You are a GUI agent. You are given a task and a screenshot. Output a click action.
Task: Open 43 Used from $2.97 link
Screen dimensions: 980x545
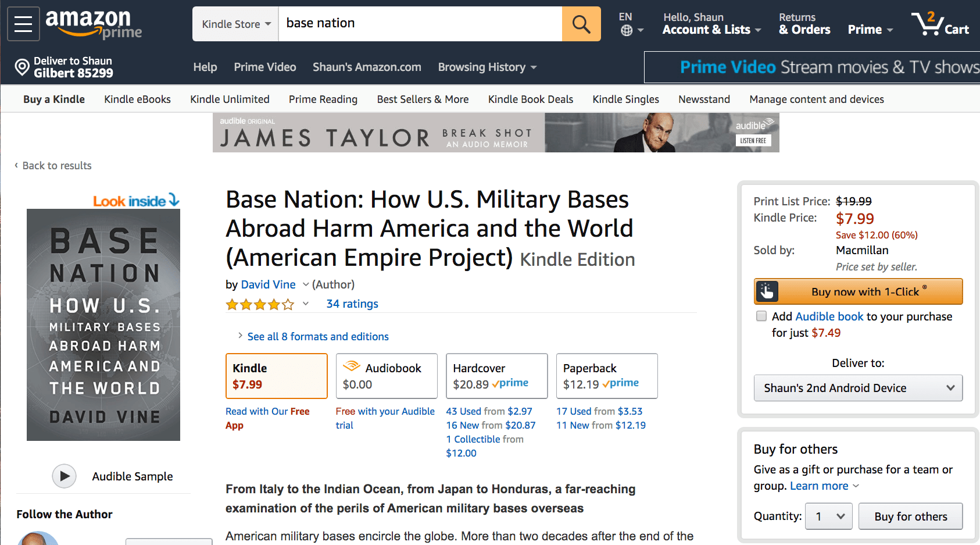[x=489, y=411]
